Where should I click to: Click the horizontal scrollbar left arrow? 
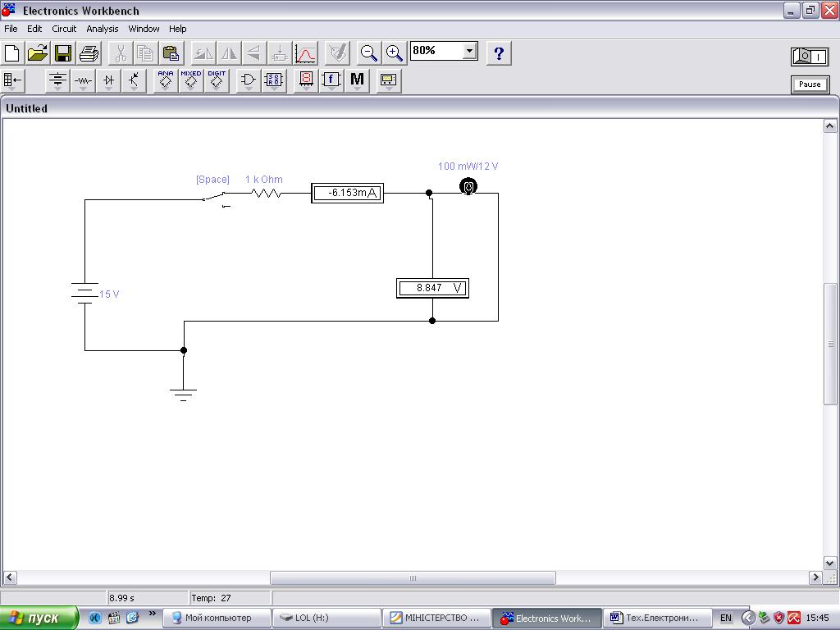point(10,577)
